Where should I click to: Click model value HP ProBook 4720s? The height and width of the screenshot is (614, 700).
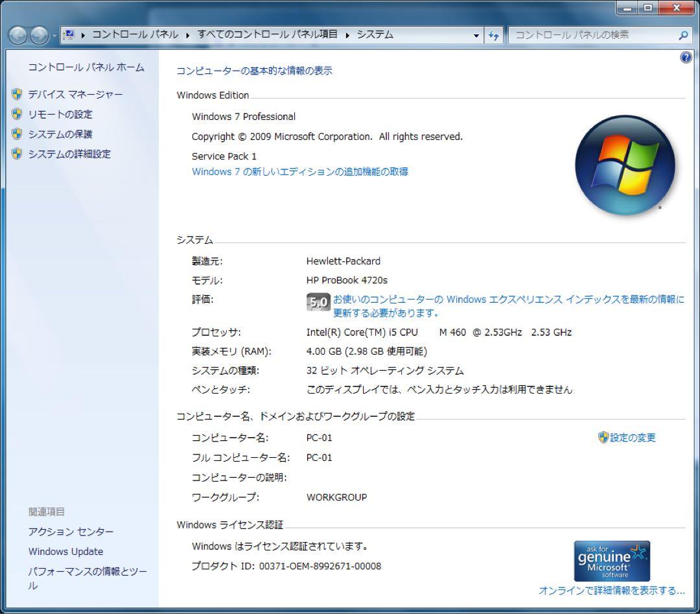coord(347,280)
